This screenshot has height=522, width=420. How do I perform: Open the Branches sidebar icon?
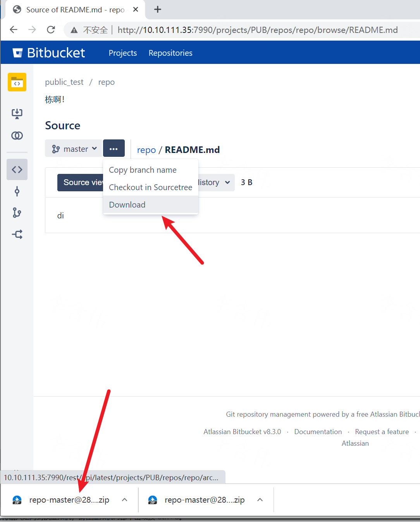click(17, 213)
